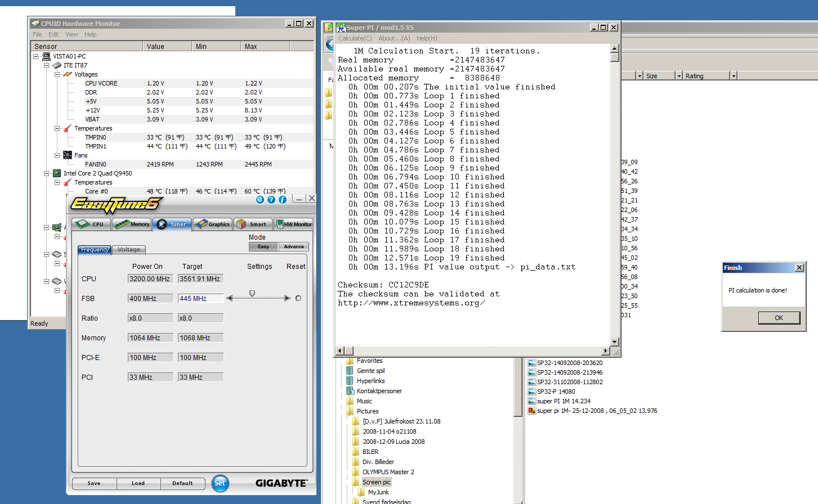This screenshot has width=818, height=504.
Task: Click the Favorites folder icon
Action: pyautogui.click(x=350, y=361)
